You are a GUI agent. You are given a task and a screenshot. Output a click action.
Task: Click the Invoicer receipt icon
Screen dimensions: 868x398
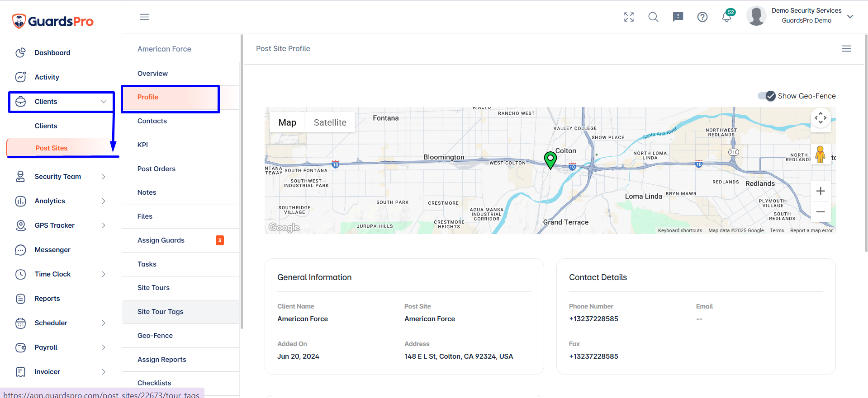(x=21, y=372)
